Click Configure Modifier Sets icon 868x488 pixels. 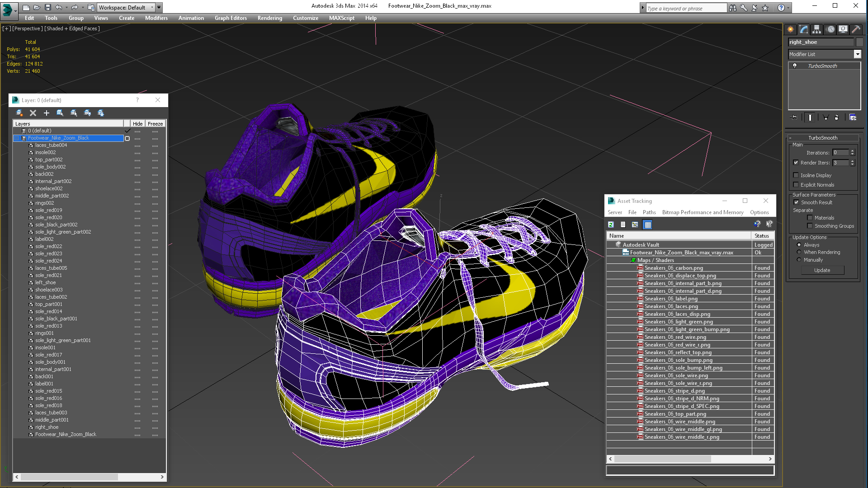pos(853,117)
